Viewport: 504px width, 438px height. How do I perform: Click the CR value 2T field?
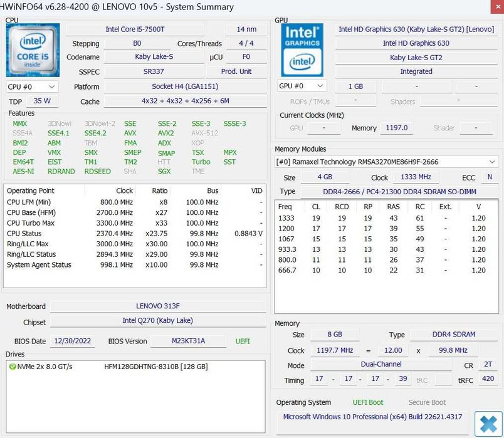tap(488, 365)
